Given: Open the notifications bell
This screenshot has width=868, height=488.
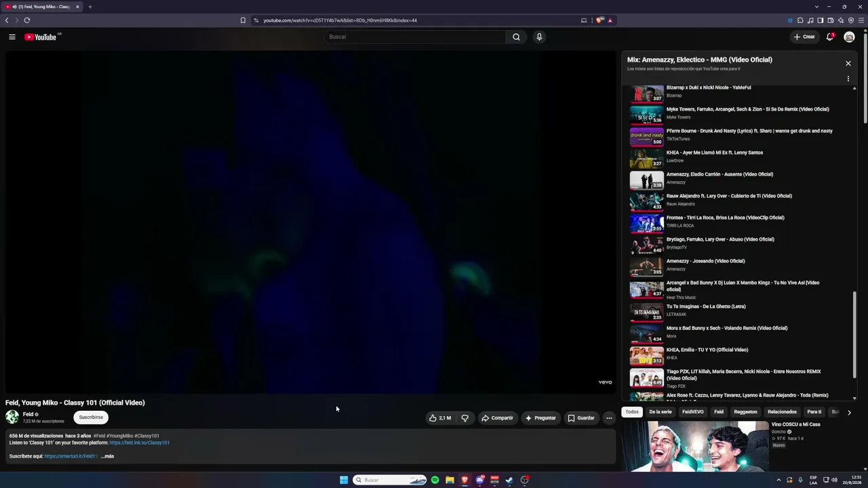Looking at the screenshot, I should [x=829, y=37].
